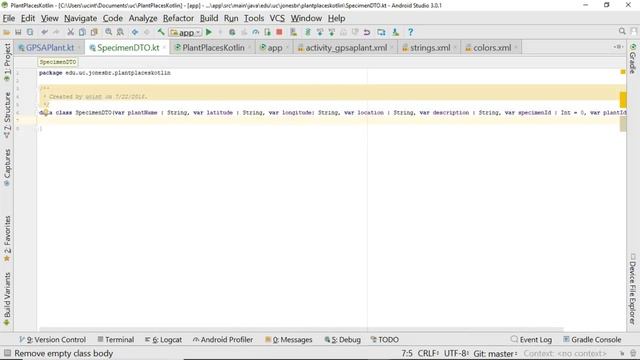The height and width of the screenshot is (360, 640).
Task: Toggle the Favorites tool window
Action: pos(7,239)
